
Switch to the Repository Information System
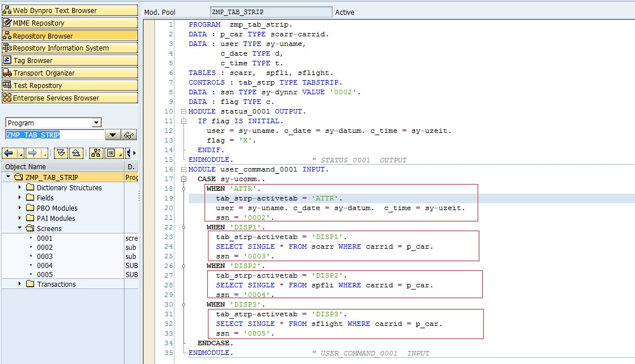(x=68, y=48)
